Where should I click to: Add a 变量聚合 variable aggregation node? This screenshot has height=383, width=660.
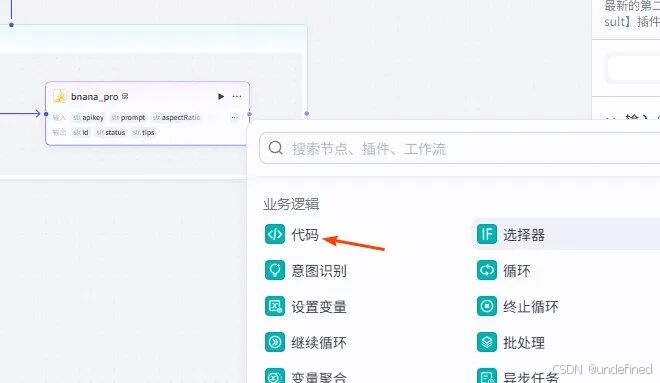pos(306,377)
